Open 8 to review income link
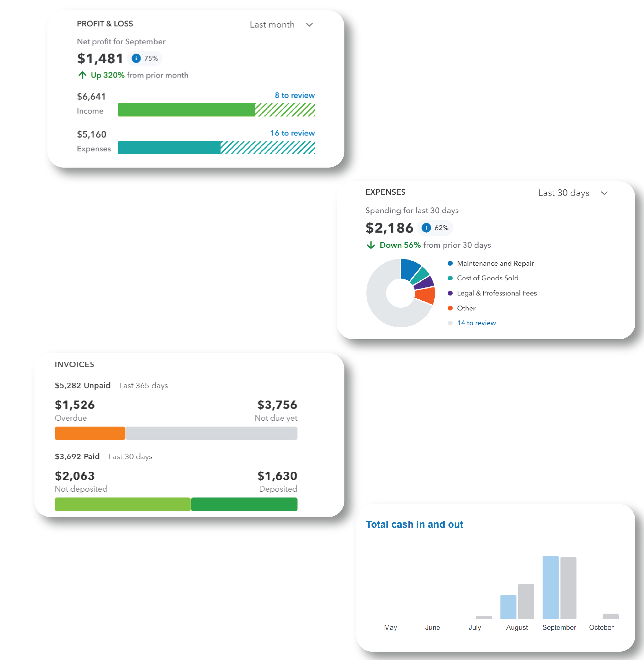The image size is (644, 660). [x=295, y=95]
